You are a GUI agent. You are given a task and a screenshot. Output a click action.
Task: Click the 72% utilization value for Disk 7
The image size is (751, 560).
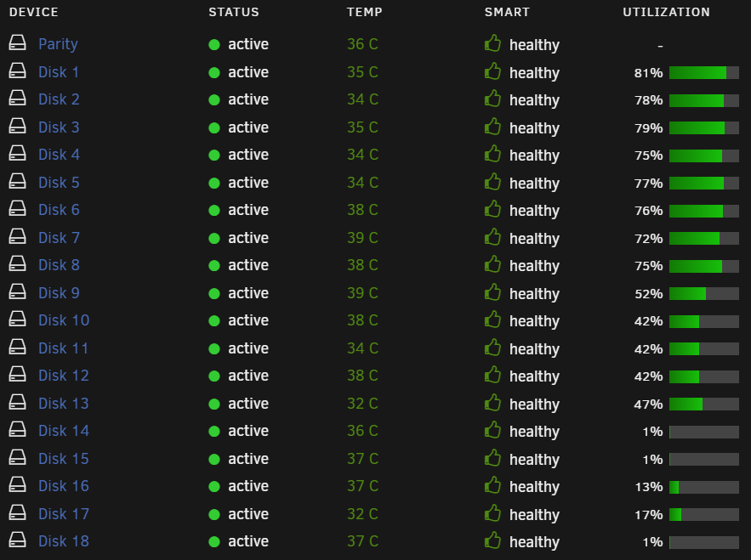tap(648, 238)
